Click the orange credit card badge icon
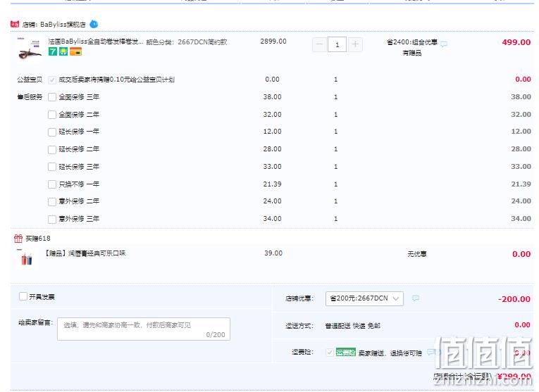The height and width of the screenshot is (392, 539). pyautogui.click(x=75, y=52)
